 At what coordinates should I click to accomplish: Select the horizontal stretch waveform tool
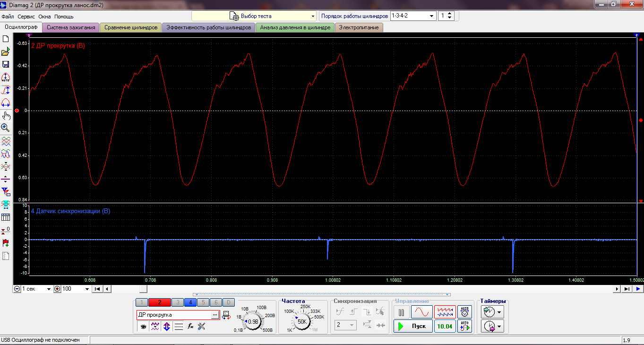coord(6,103)
